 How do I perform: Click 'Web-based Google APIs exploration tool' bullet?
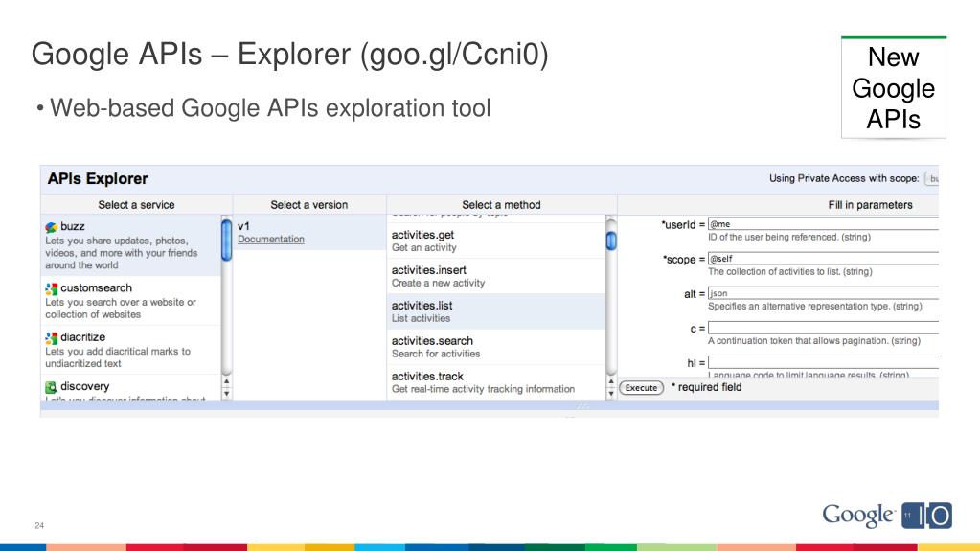pyautogui.click(x=270, y=107)
